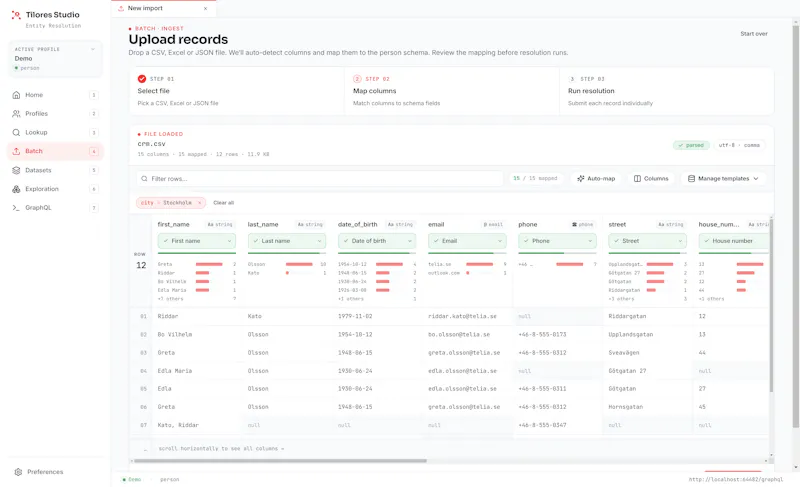Image resolution: width=800 pixels, height=487 pixels.
Task: Click Clear all filters
Action: pos(223,203)
